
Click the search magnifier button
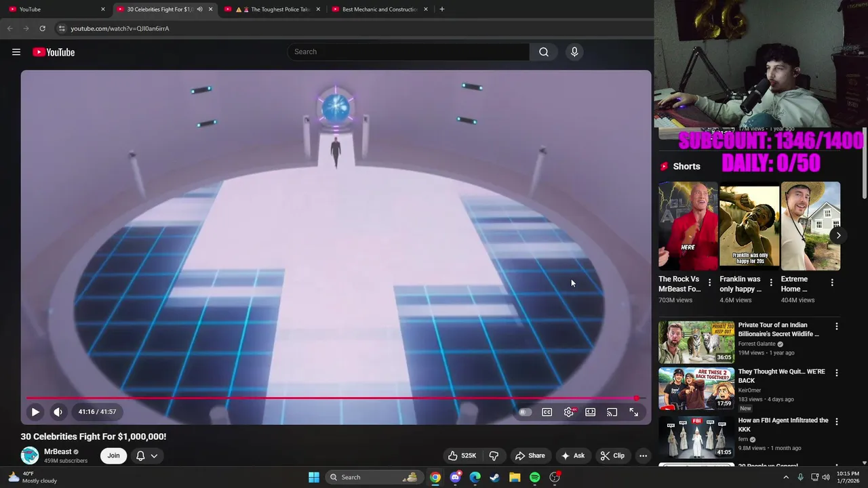tap(544, 52)
